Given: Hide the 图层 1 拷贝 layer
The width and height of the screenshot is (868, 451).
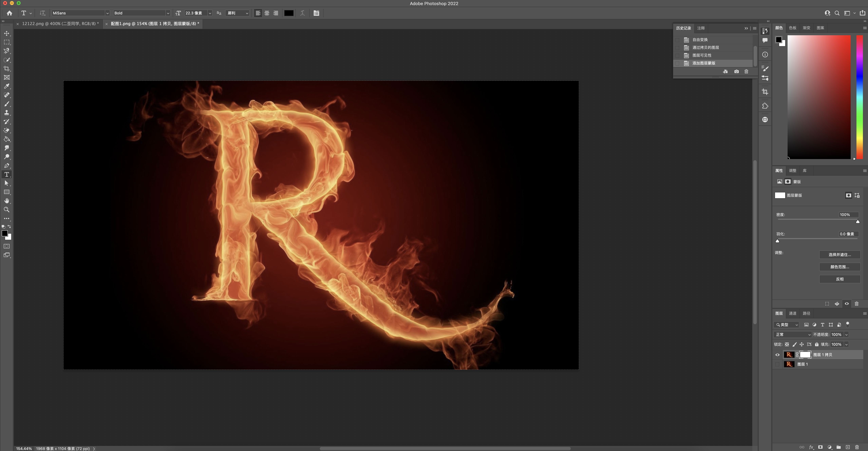Looking at the screenshot, I should (x=777, y=355).
